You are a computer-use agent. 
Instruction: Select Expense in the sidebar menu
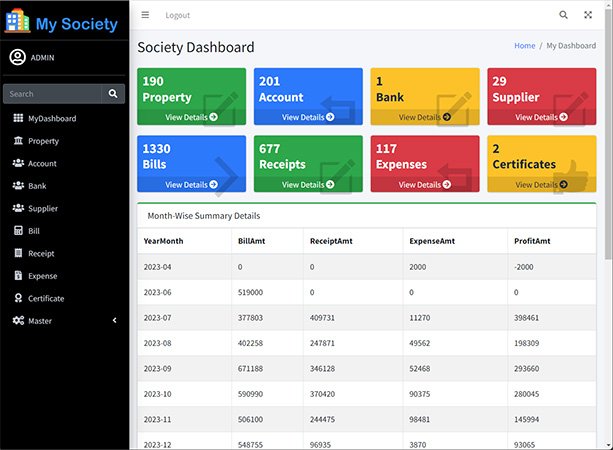(x=42, y=276)
